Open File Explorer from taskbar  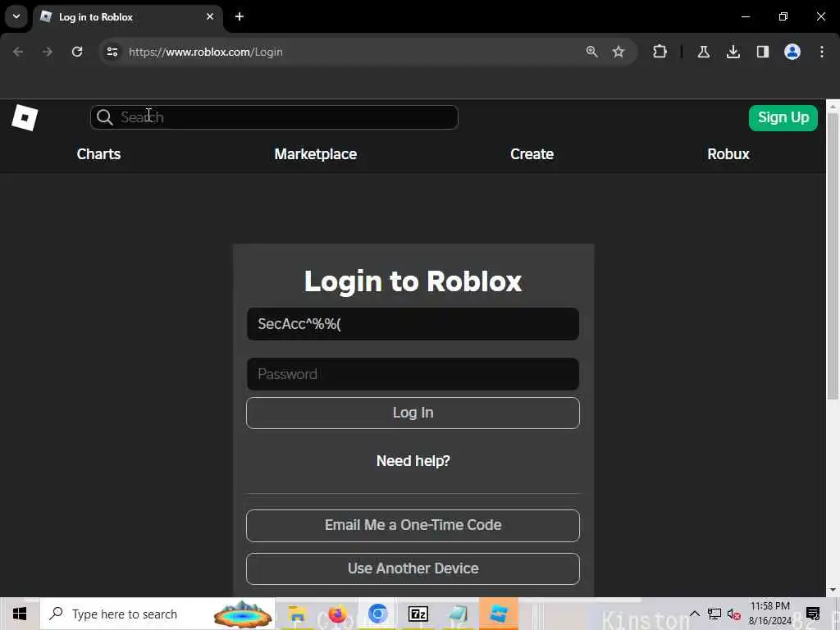click(296, 614)
